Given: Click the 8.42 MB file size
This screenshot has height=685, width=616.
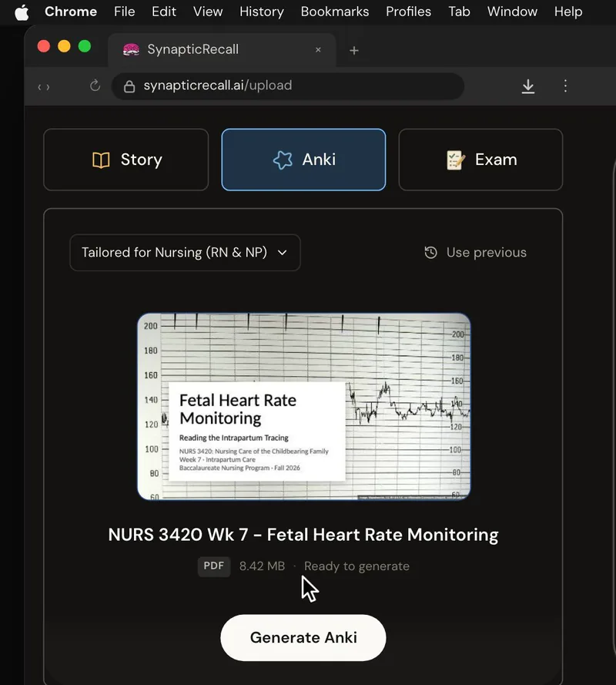Looking at the screenshot, I should click(262, 566).
